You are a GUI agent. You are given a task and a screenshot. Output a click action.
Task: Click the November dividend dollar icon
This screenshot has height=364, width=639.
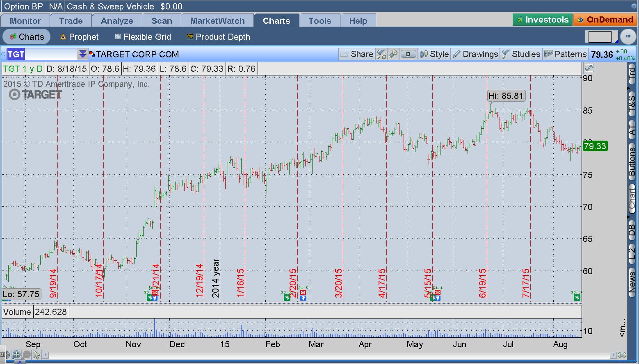(x=150, y=298)
